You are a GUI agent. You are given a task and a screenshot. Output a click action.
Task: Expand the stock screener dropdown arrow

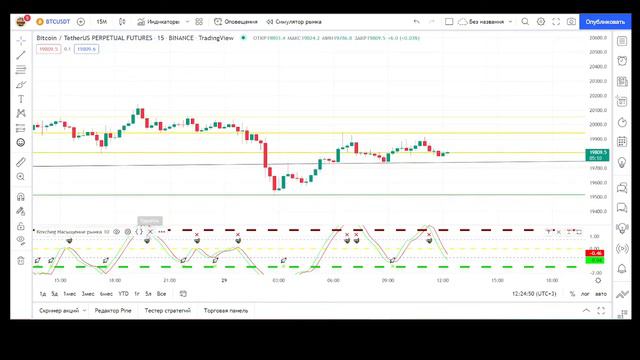(84, 311)
